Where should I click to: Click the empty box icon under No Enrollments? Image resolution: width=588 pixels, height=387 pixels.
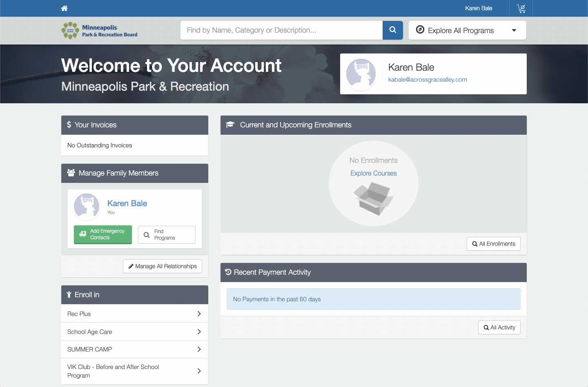pyautogui.click(x=373, y=199)
